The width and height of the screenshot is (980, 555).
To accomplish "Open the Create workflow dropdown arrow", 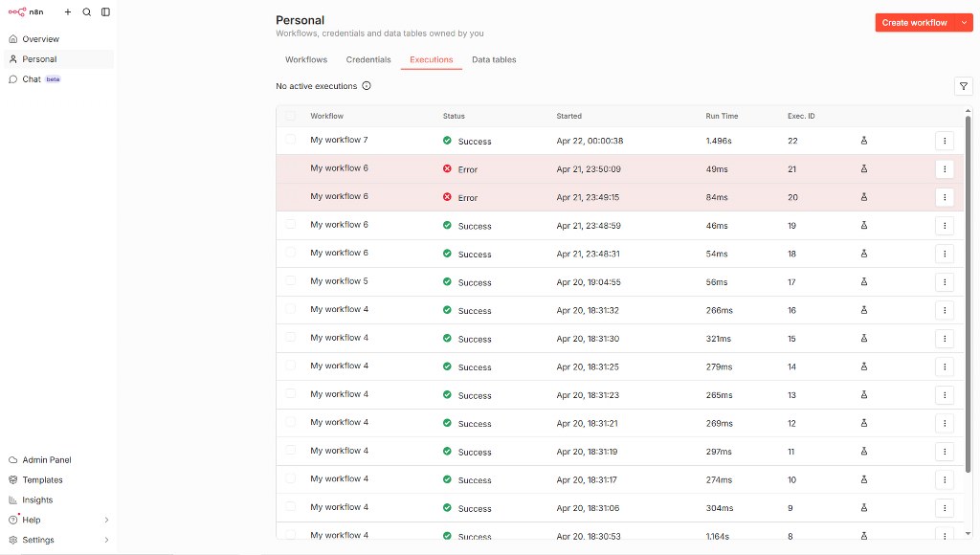I will [x=965, y=23].
